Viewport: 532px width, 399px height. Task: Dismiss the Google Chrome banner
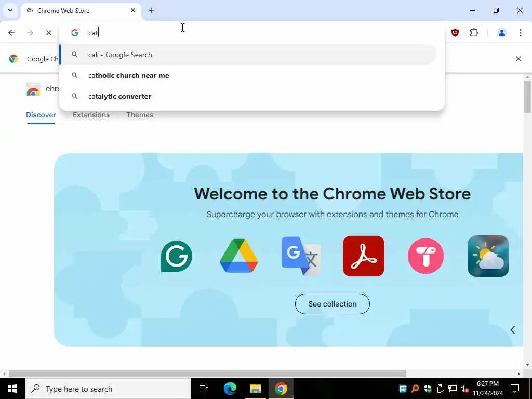[518, 59]
